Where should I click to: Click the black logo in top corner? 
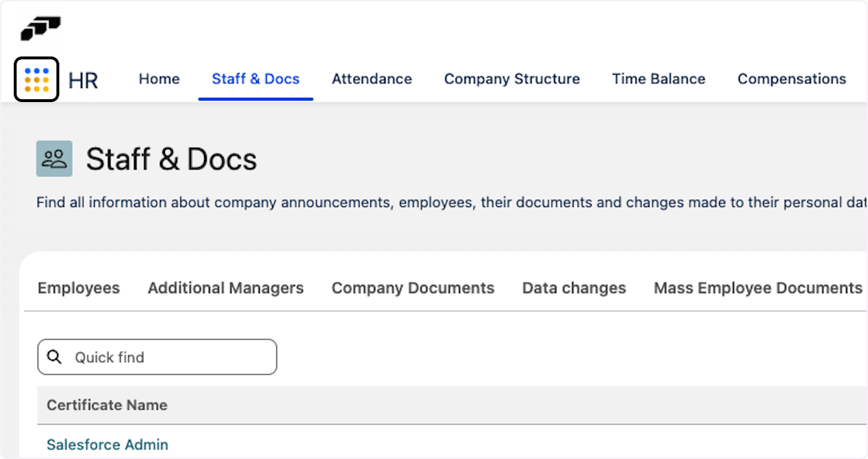point(41,28)
